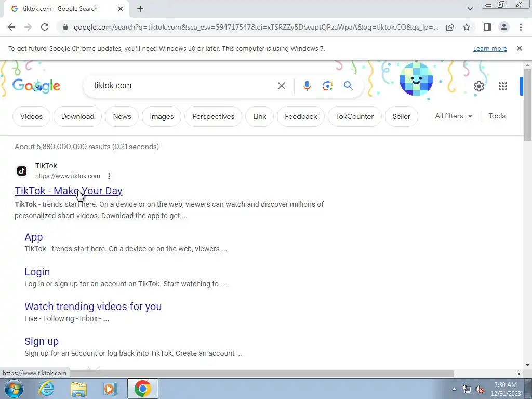Select the Feedback filter chip

click(301, 116)
